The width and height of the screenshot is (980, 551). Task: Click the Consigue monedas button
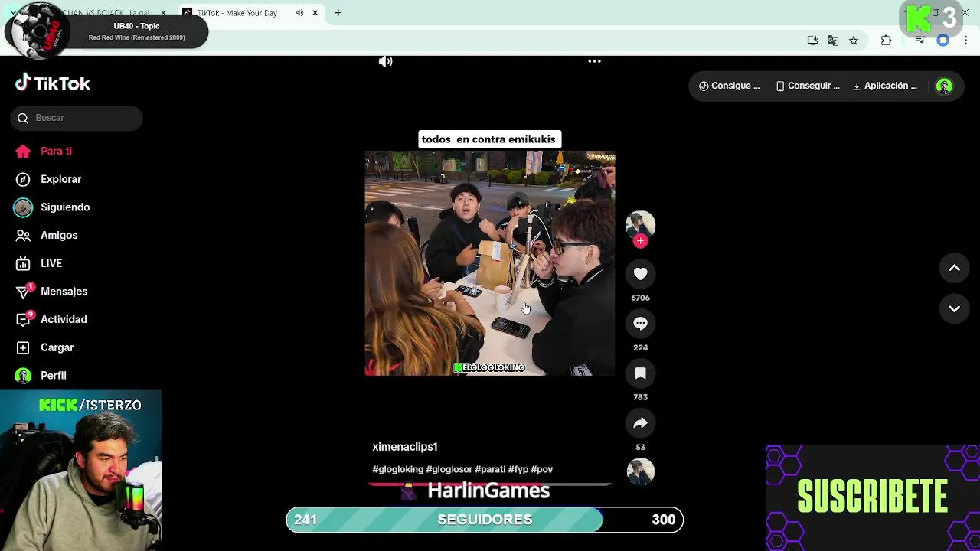coord(730,86)
